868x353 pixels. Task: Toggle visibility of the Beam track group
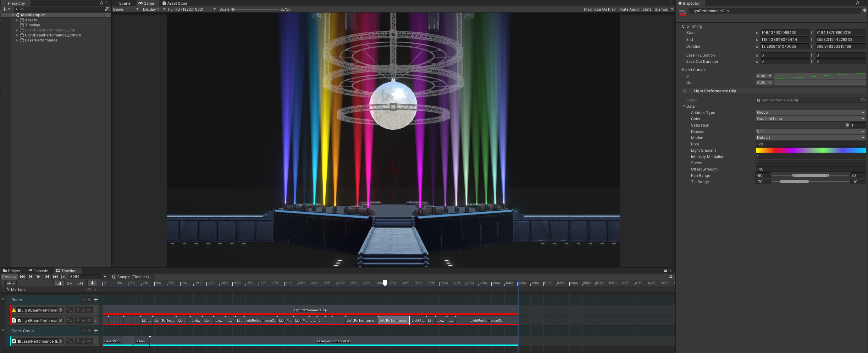(89, 300)
